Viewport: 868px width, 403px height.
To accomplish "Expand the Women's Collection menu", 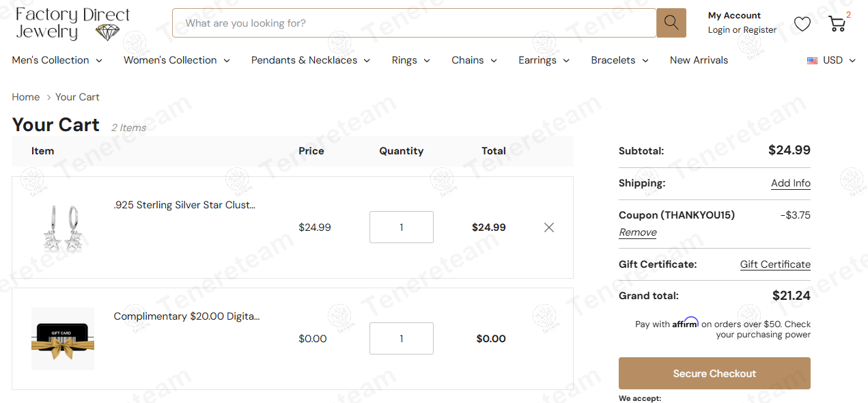I will pyautogui.click(x=176, y=60).
